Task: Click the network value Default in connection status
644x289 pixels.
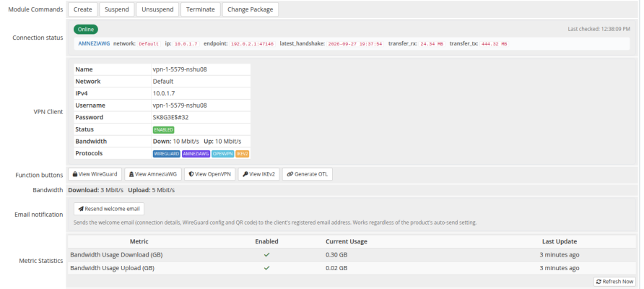Action: tap(149, 43)
